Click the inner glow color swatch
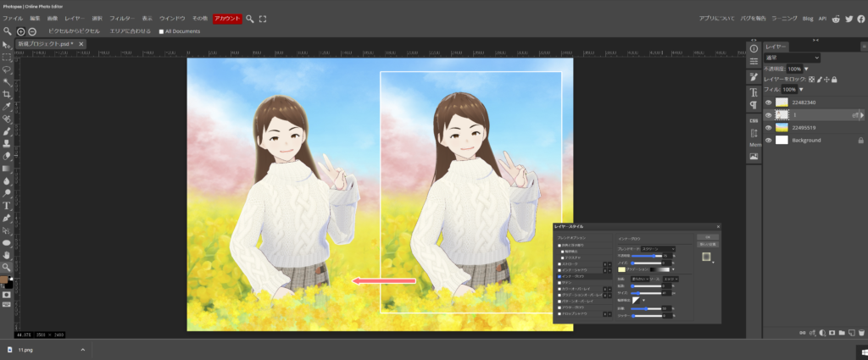 coord(622,269)
